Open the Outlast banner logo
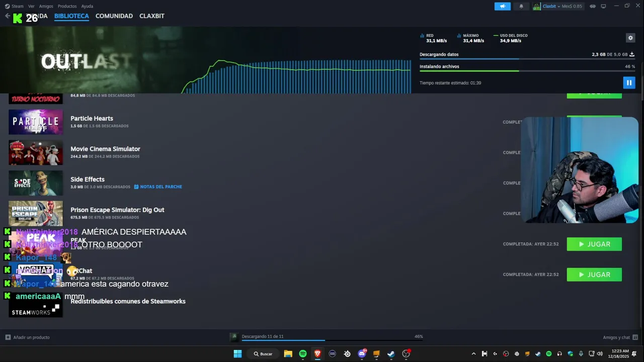 click(86, 61)
